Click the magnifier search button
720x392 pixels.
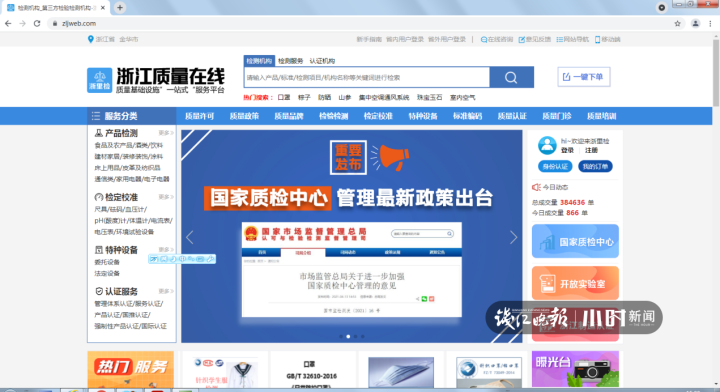point(511,77)
